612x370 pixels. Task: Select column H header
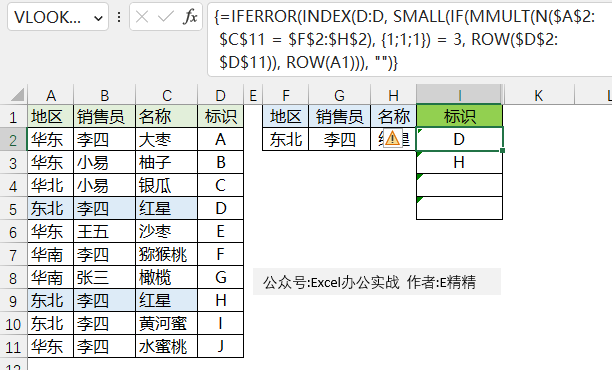[393, 96]
